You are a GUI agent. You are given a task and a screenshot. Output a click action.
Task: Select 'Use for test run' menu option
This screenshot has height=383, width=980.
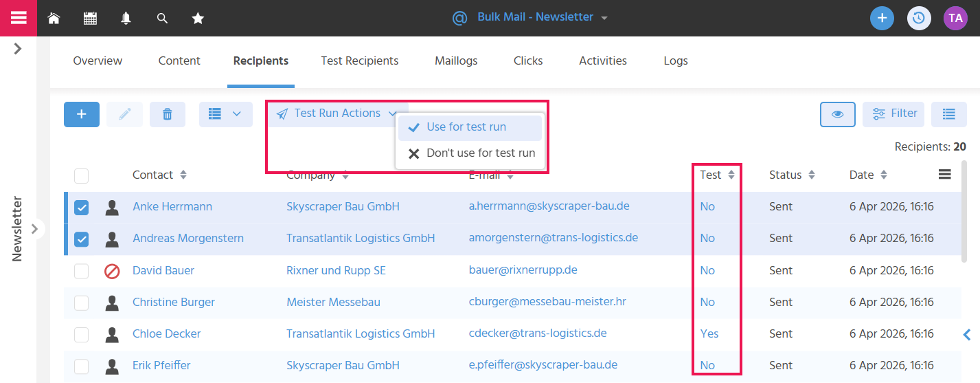(470, 127)
